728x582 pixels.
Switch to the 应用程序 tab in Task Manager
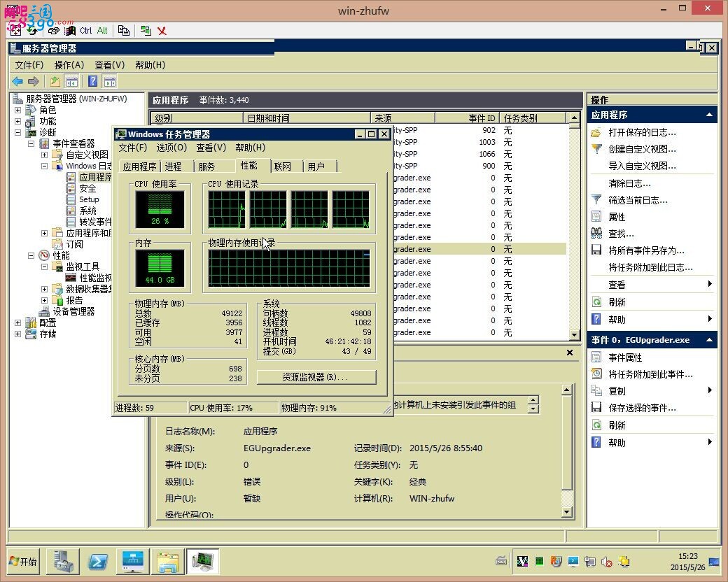(x=140, y=166)
